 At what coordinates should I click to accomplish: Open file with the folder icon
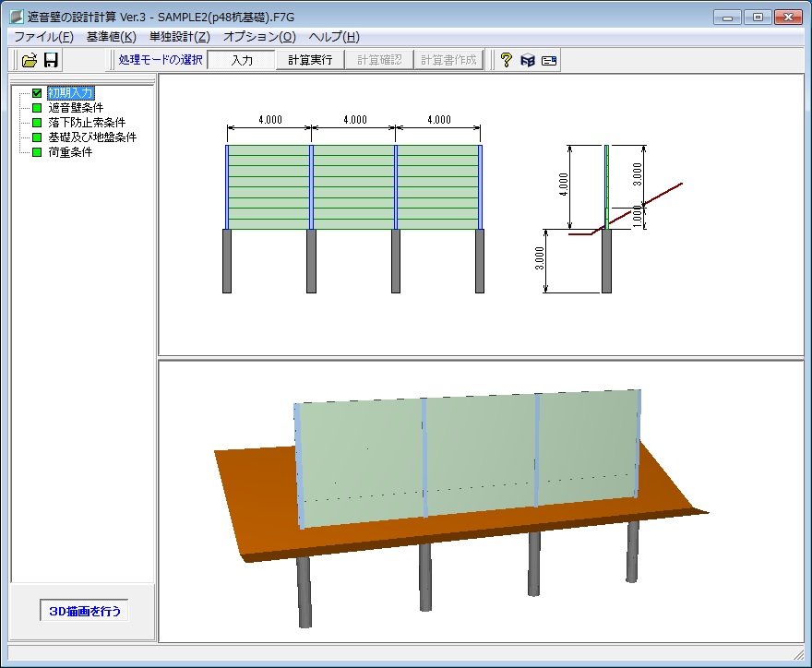pos(30,60)
